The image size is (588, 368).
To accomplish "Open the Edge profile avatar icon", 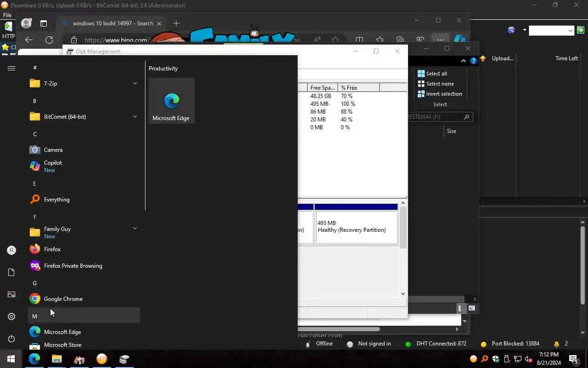I will pyautogui.click(x=27, y=23).
